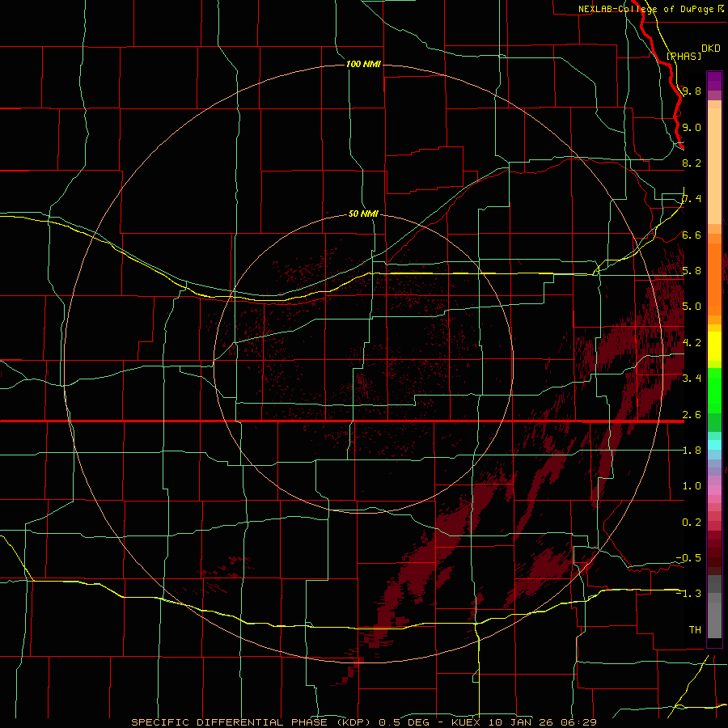The width and height of the screenshot is (728, 728).
Task: Select the purple band atop the color scale
Action: pyautogui.click(x=714, y=81)
